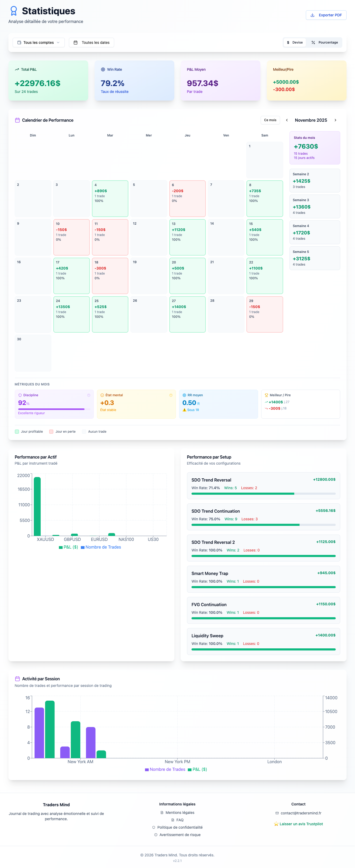This screenshot has width=355, height=868.
Task: Click the target icon beside RR moyen
Action: (x=184, y=395)
